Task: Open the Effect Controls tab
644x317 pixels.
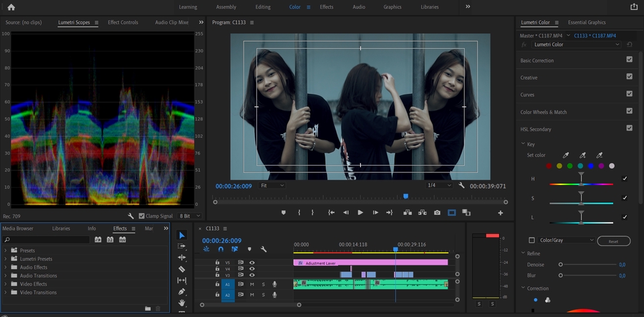Action: pyautogui.click(x=123, y=22)
